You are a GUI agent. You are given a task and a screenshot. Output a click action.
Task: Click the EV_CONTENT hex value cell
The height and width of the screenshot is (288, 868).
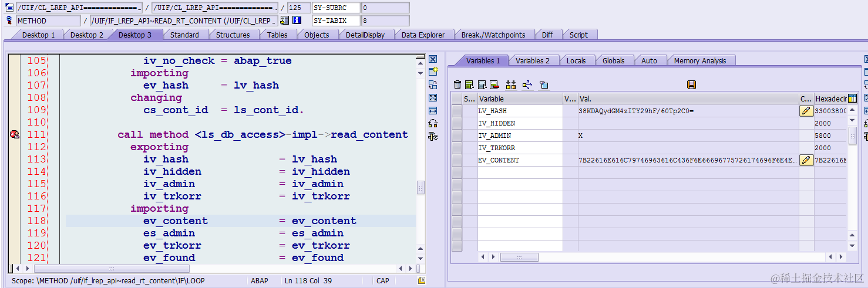tap(830, 160)
